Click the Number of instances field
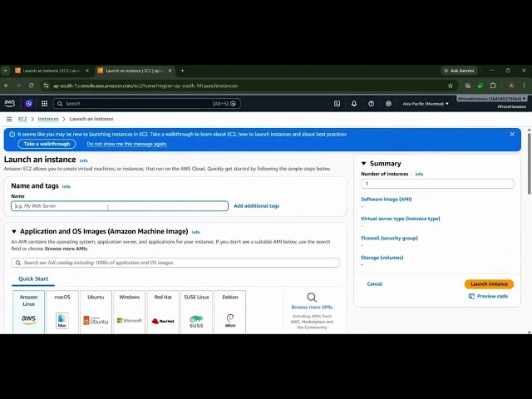 [x=437, y=184]
